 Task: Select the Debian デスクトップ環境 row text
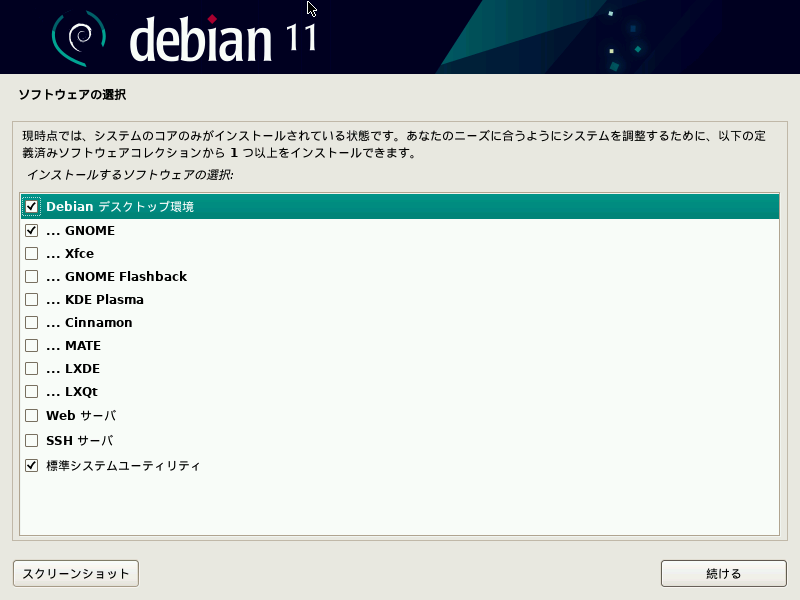click(x=120, y=207)
